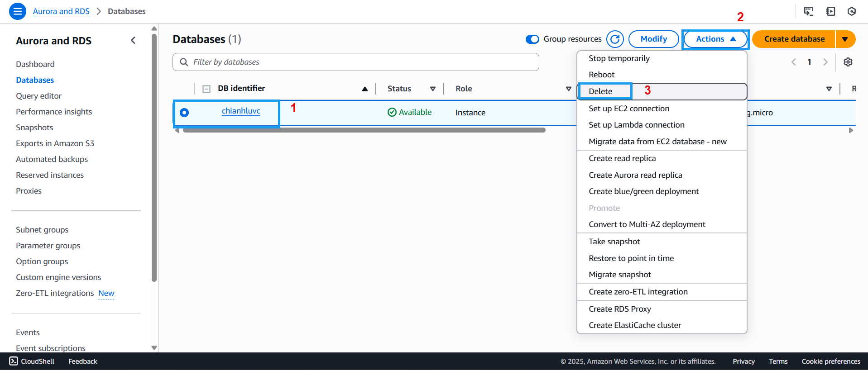The height and width of the screenshot is (370, 868).
Task: Click the table horizontal scrollbar
Action: [x=364, y=130]
